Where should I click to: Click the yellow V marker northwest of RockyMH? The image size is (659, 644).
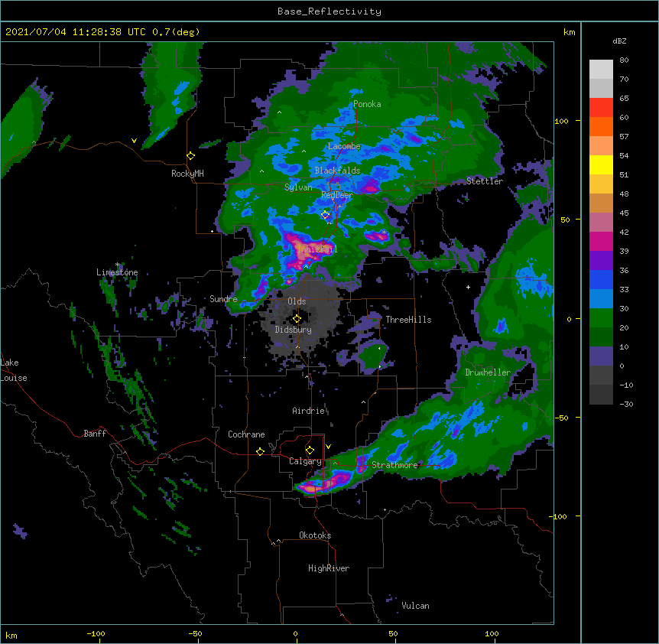(134, 141)
